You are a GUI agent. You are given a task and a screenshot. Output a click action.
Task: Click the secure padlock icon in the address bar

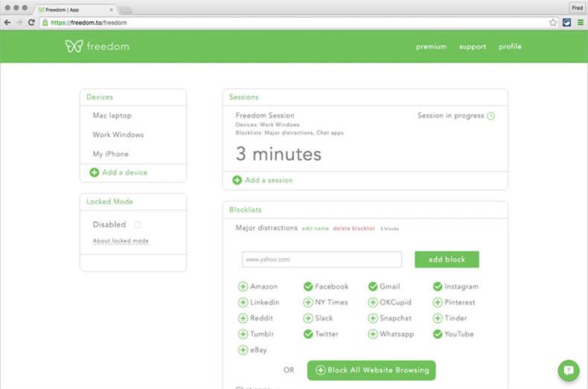(45, 22)
